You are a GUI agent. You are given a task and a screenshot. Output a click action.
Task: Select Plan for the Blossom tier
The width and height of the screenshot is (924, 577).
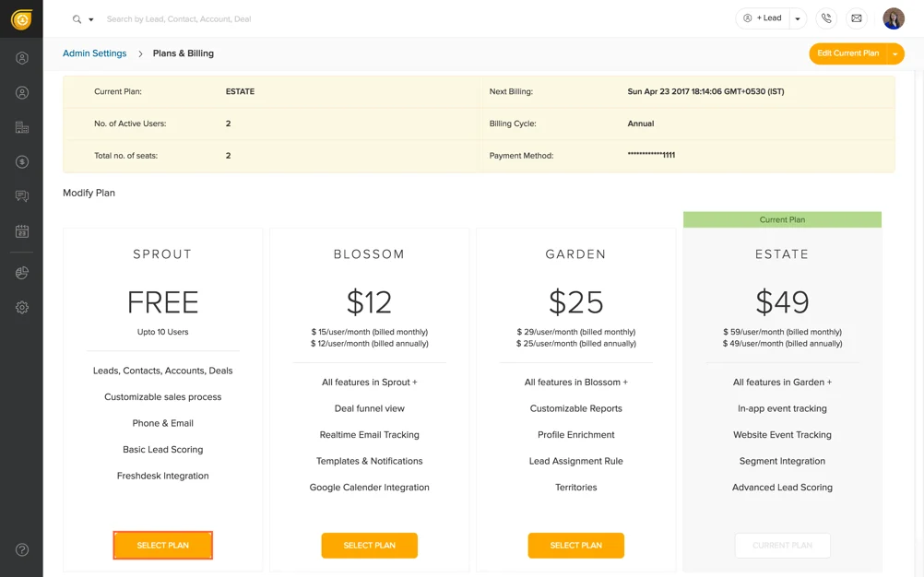369,545
